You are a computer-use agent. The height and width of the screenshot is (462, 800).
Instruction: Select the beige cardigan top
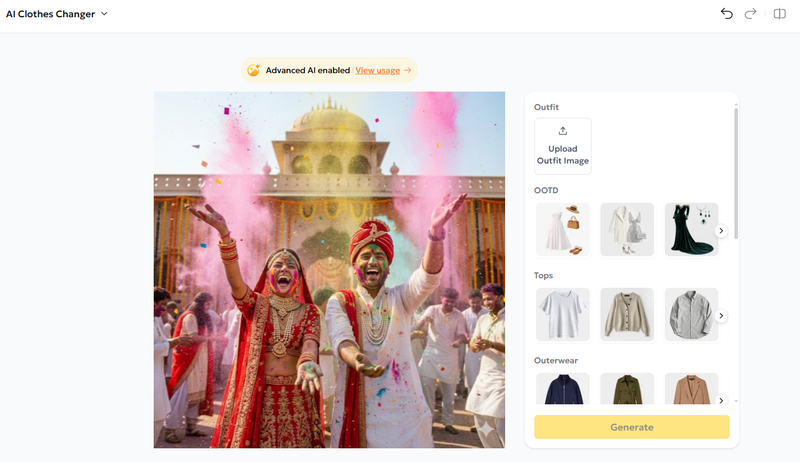coord(627,315)
